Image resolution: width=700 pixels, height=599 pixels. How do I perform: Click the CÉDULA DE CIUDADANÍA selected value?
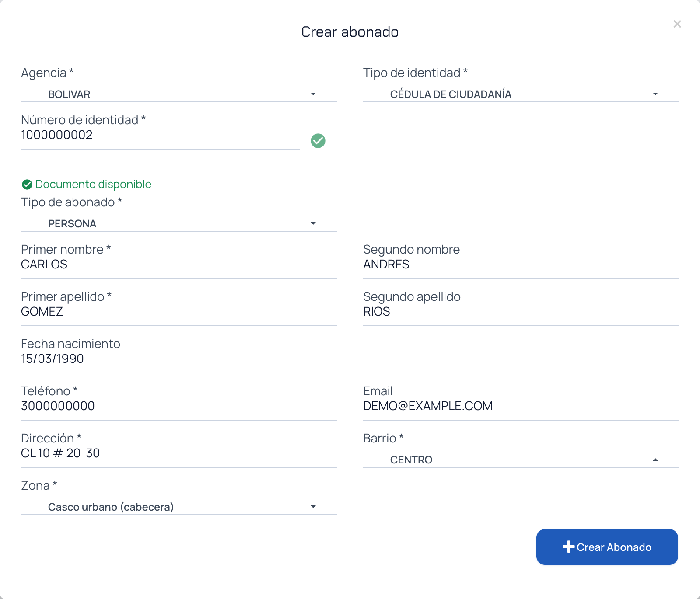pyautogui.click(x=451, y=94)
